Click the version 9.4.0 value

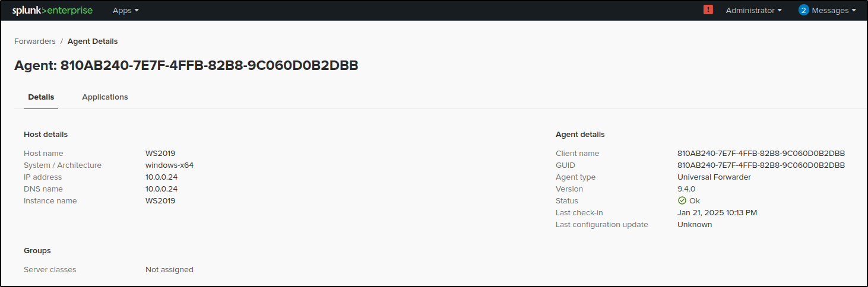pyautogui.click(x=686, y=189)
